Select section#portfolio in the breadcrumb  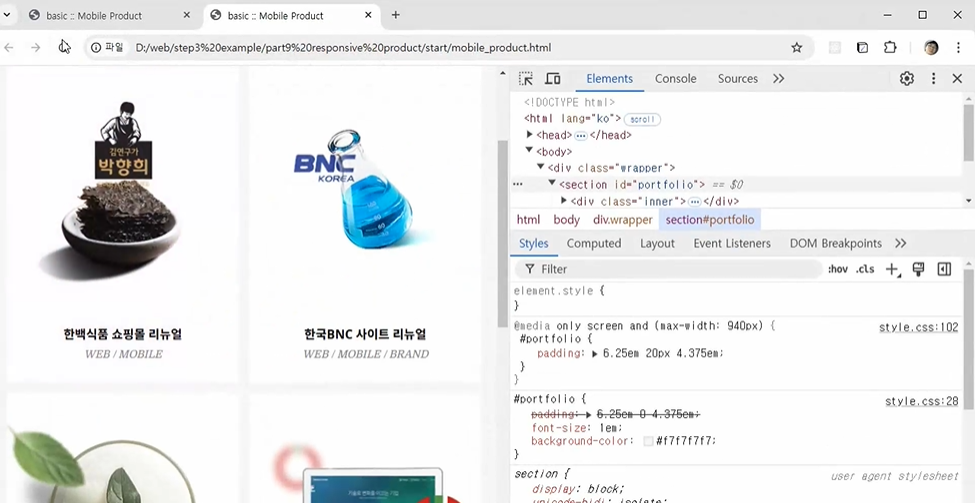pos(710,220)
